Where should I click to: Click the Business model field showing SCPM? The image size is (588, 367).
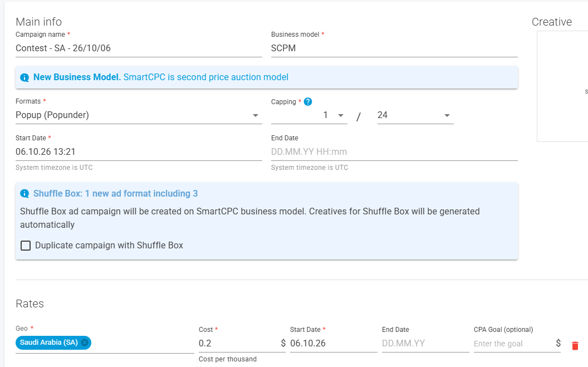[394, 48]
